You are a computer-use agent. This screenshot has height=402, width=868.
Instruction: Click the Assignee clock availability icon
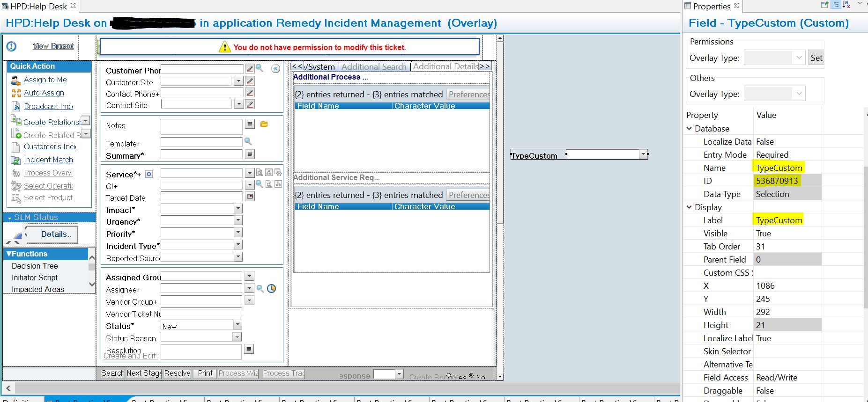pyautogui.click(x=272, y=289)
